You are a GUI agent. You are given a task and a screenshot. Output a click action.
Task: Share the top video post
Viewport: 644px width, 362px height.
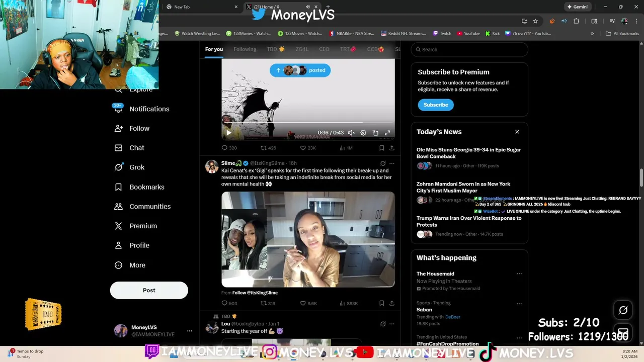tap(392, 148)
